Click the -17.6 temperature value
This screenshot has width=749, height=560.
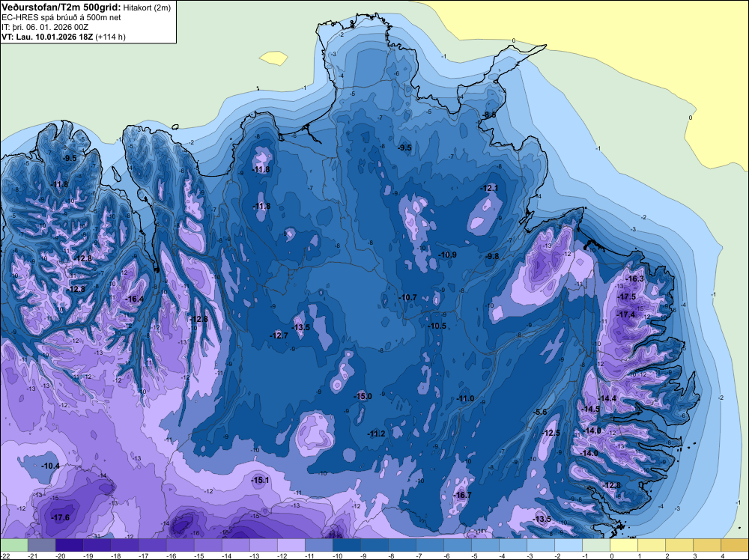(x=60, y=517)
